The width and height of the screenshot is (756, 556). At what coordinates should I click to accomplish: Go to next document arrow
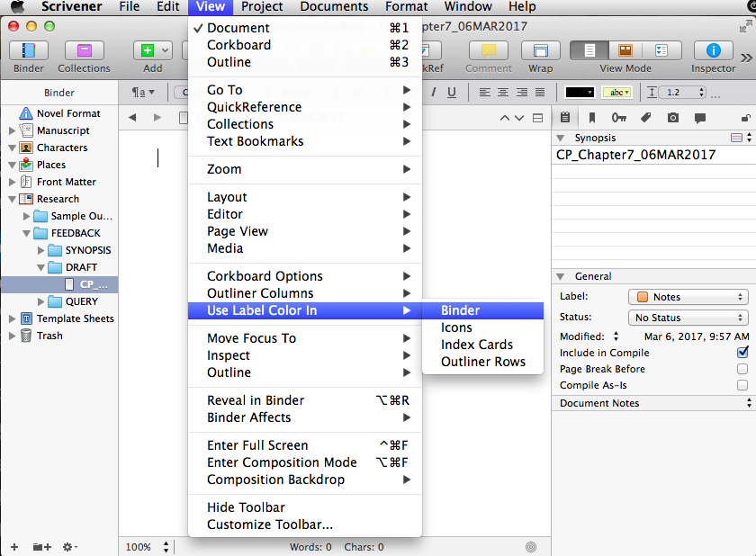tap(519, 118)
